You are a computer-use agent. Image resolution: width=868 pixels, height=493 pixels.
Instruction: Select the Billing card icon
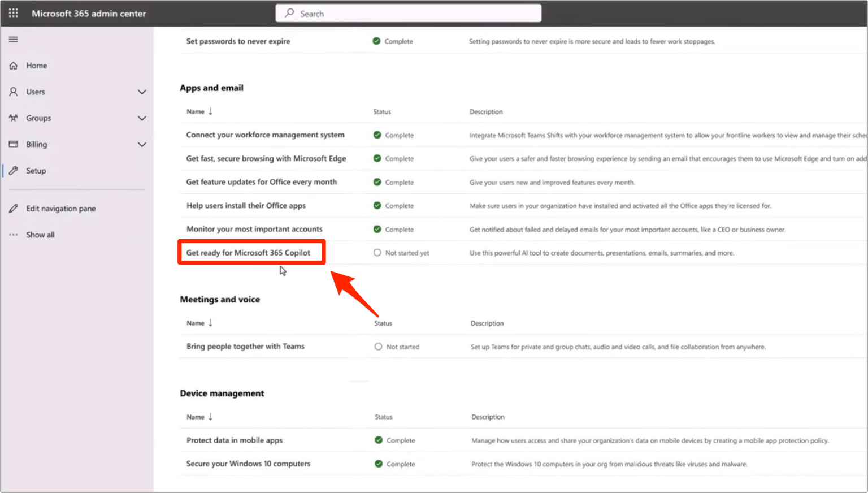(13, 144)
